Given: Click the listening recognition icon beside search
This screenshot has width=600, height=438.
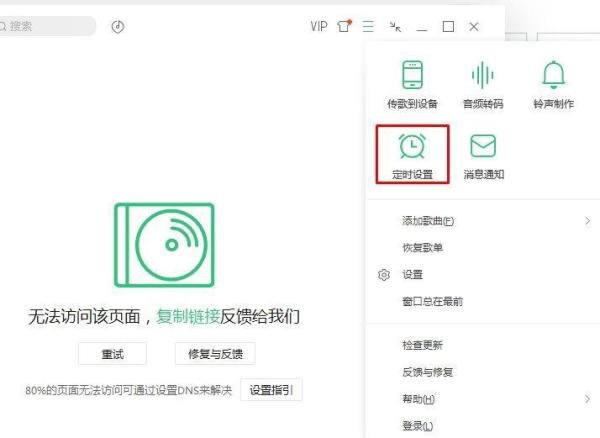Looking at the screenshot, I should click(118, 27).
